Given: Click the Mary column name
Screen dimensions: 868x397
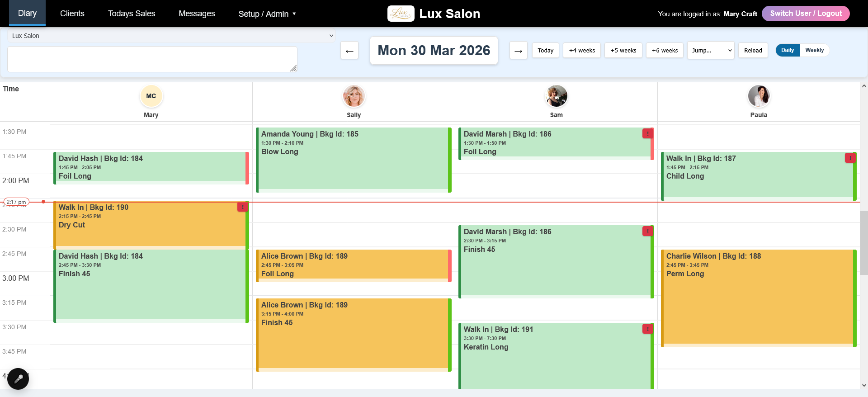Looking at the screenshot, I should point(151,115).
